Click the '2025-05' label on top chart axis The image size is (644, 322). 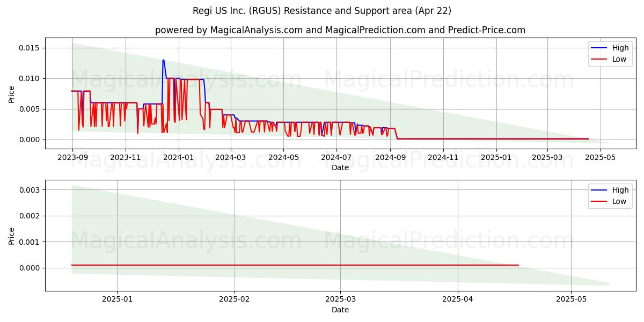point(600,158)
